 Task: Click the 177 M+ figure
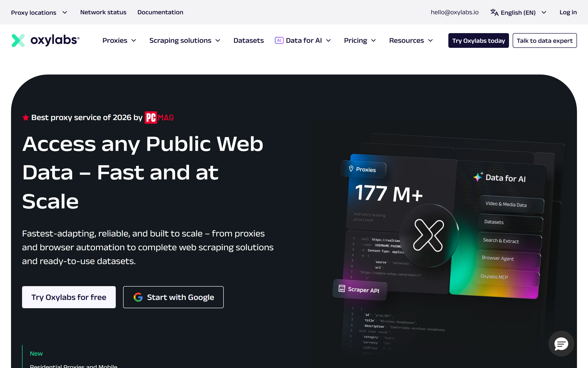tap(389, 193)
